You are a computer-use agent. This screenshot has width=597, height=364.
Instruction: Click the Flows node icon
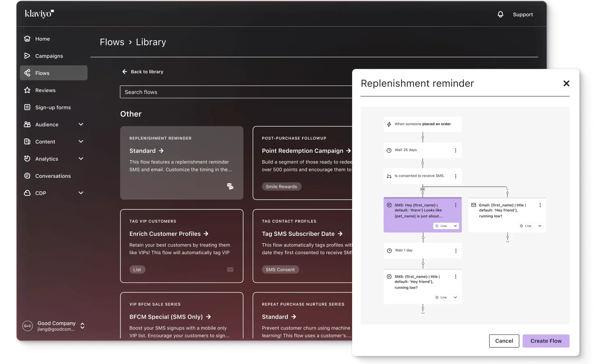tap(27, 73)
